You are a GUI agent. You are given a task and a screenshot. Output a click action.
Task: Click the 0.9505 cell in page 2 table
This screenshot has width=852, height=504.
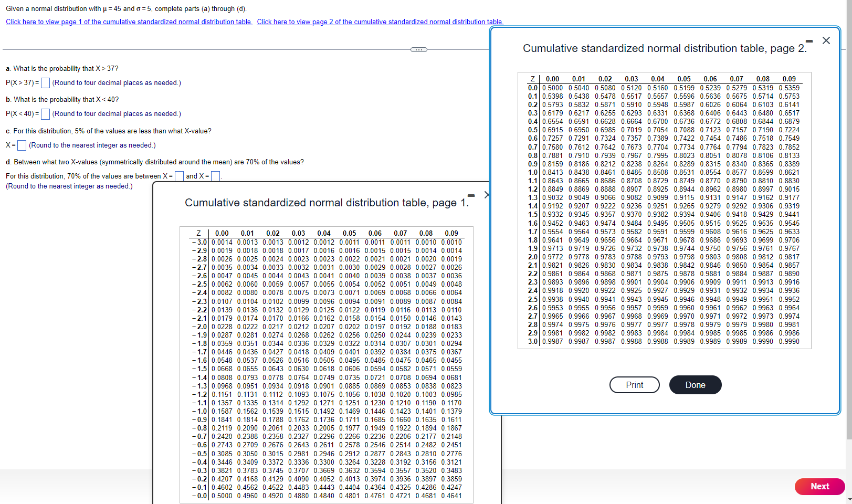(x=684, y=223)
